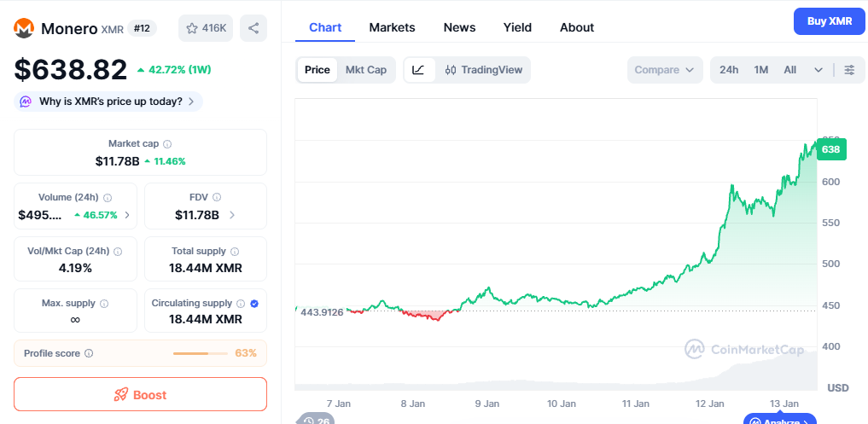Set chart range to 1M
This screenshot has width=868, height=424.
tap(761, 70)
